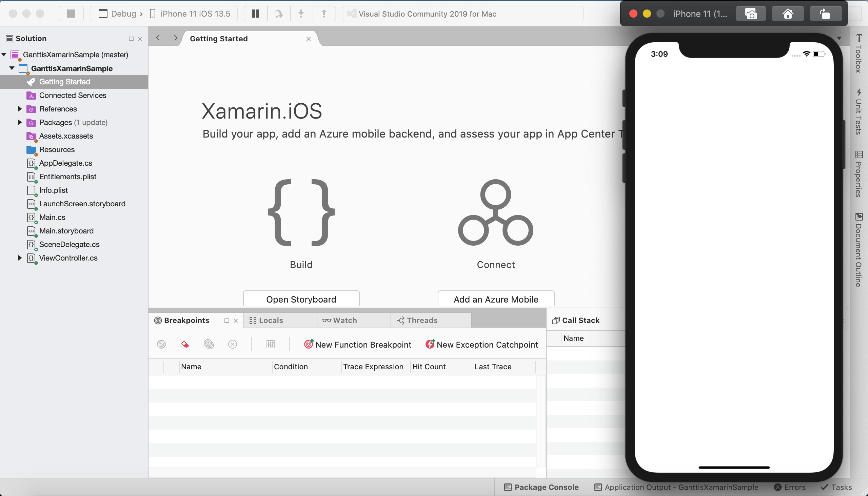Screen dimensions: 868x496
Task: Expand the Packages folder
Action: pos(20,122)
